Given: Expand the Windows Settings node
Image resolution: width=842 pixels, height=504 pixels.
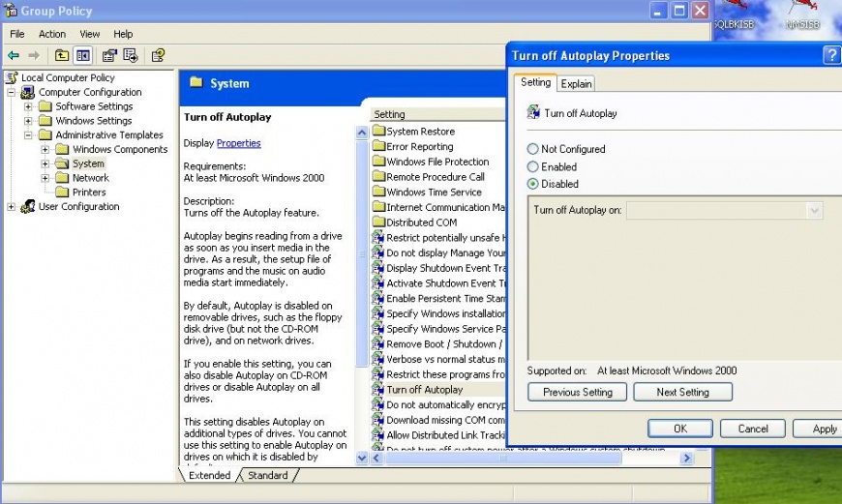Looking at the screenshot, I should [x=28, y=121].
